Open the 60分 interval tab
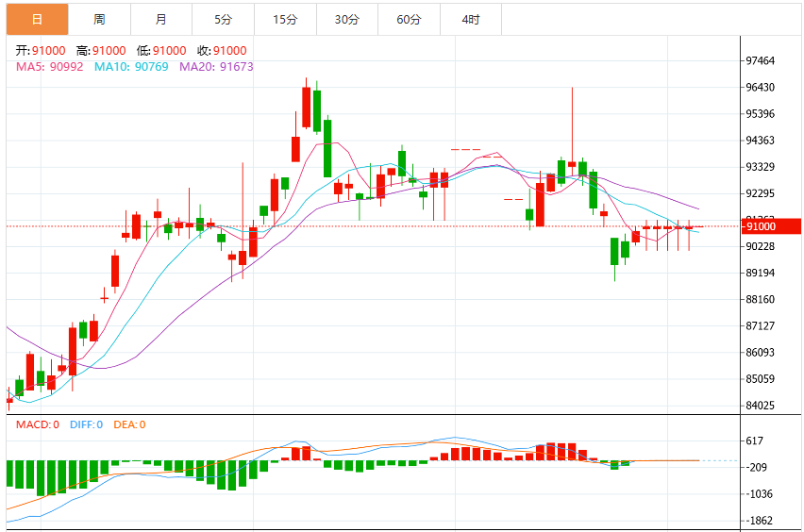The width and height of the screenshot is (804, 532). coord(410,20)
